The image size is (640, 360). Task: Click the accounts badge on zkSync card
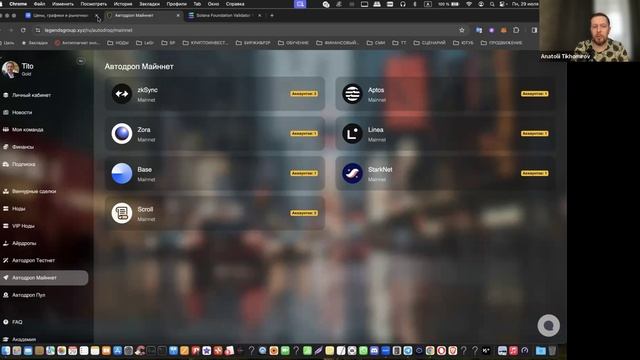pos(304,93)
